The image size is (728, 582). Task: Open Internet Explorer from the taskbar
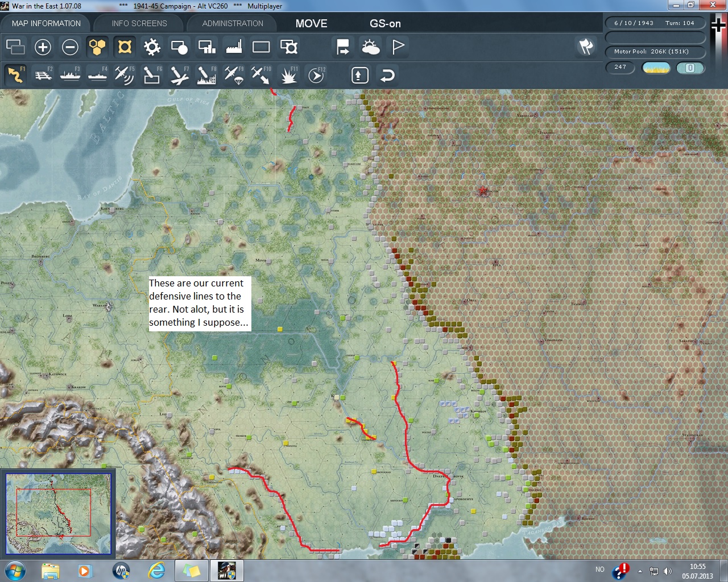pos(156,570)
